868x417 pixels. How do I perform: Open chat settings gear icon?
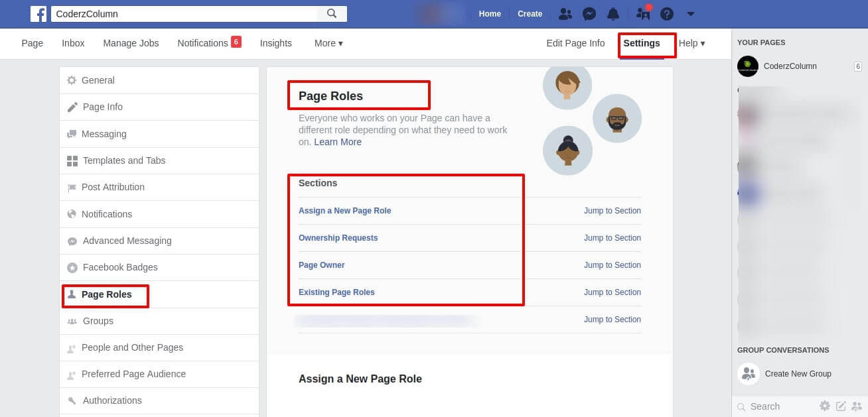pos(825,406)
